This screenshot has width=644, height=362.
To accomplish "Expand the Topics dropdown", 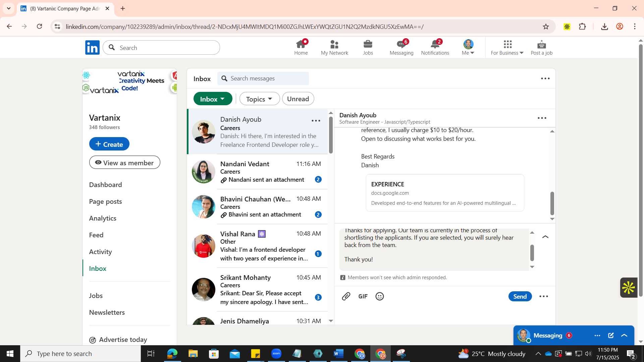I will pos(259,99).
